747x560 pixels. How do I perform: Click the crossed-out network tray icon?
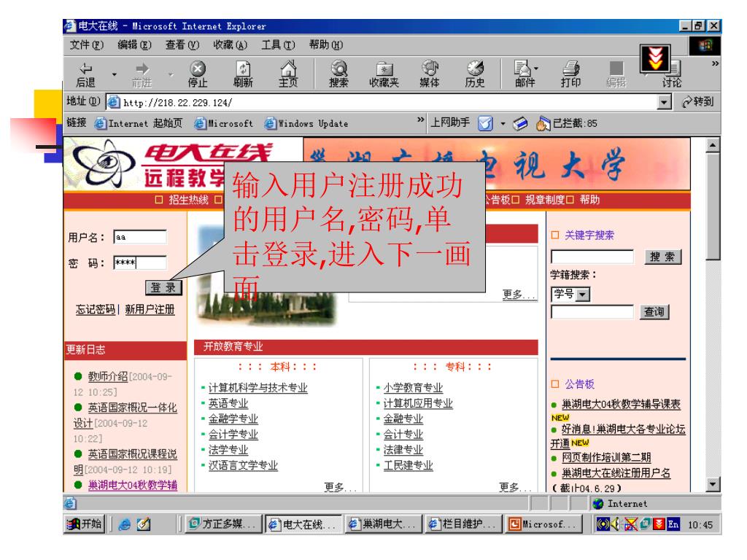point(630,524)
